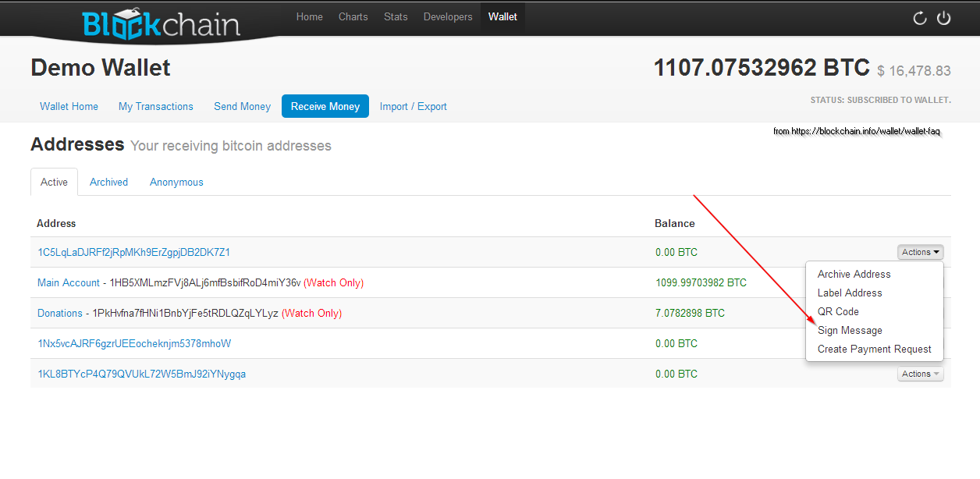Select Developers in the top navigation
The height and width of the screenshot is (479, 980).
pos(448,16)
